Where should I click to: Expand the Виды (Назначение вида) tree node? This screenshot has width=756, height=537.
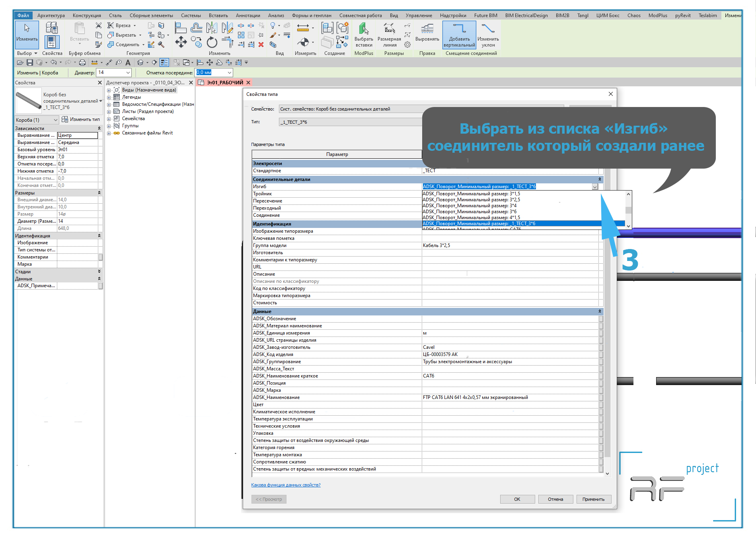(x=109, y=90)
